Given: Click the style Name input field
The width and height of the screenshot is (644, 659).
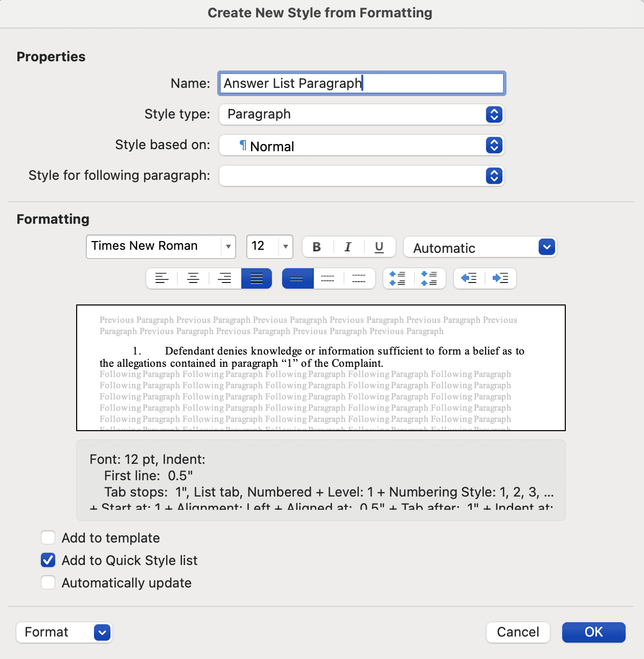Looking at the screenshot, I should tap(361, 83).
